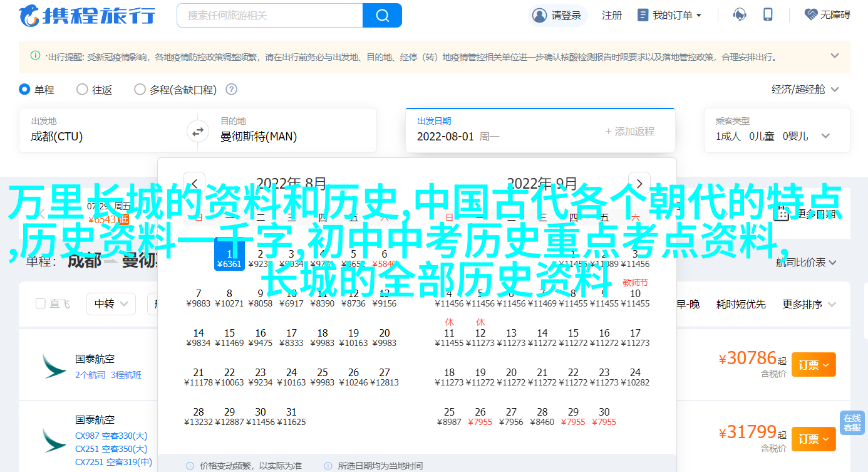Tick the 直飞 direct flight checkbox
This screenshot has height=472, width=868.
coord(41,304)
